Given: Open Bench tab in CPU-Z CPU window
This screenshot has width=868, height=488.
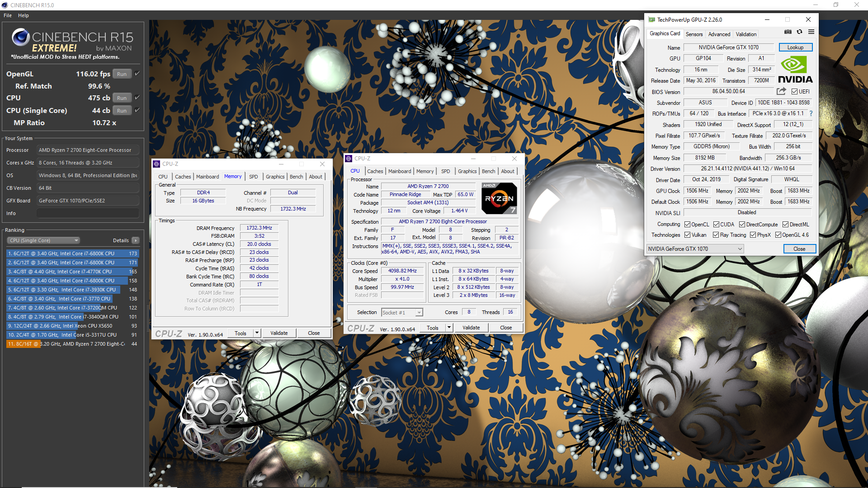Looking at the screenshot, I should (x=489, y=171).
